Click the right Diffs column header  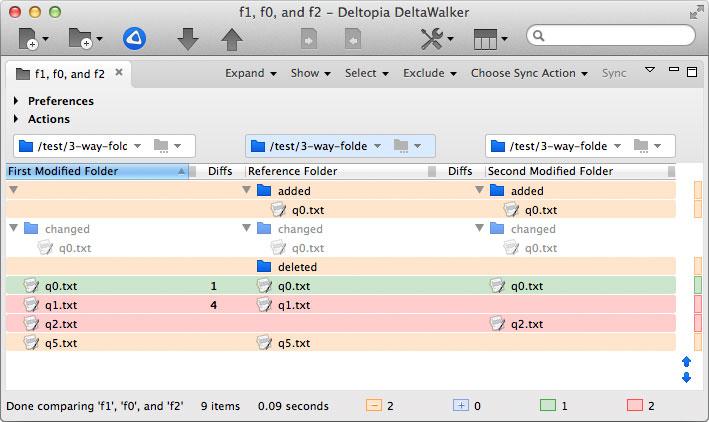pos(460,171)
